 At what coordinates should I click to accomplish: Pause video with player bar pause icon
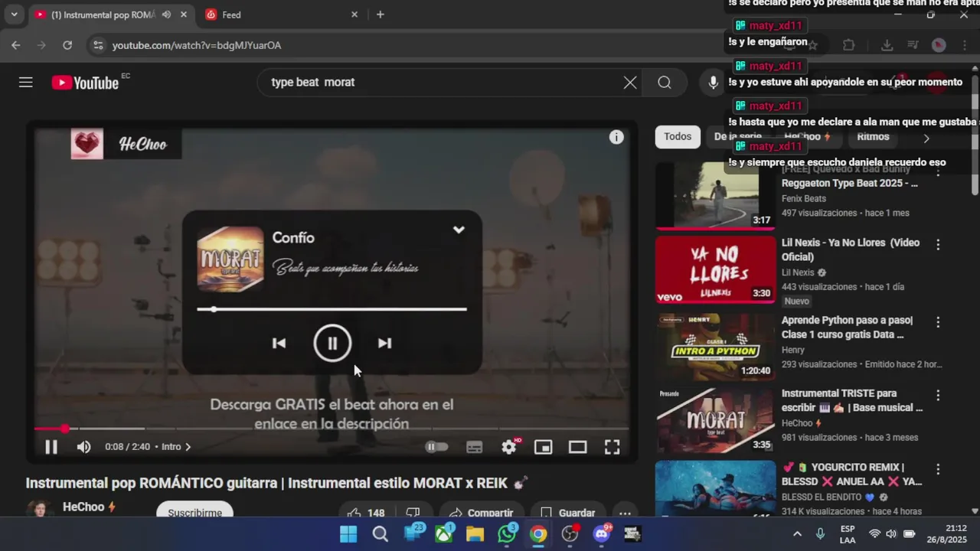tap(51, 447)
